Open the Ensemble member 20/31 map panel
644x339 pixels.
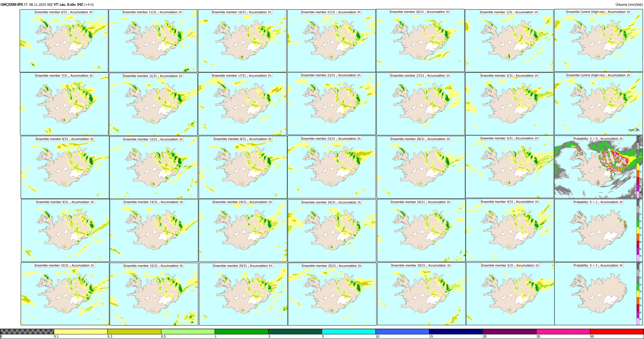click(243, 294)
